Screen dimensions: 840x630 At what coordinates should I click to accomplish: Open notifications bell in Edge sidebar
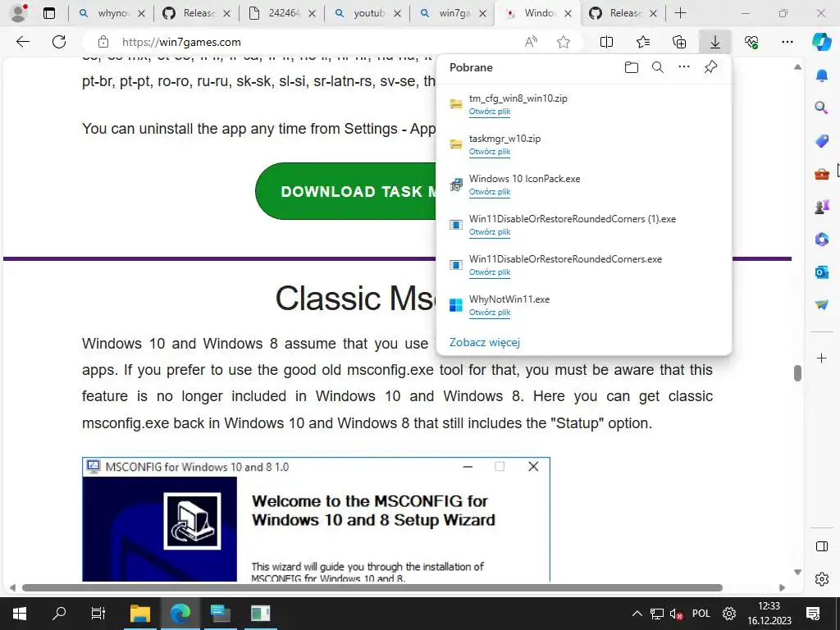point(821,75)
